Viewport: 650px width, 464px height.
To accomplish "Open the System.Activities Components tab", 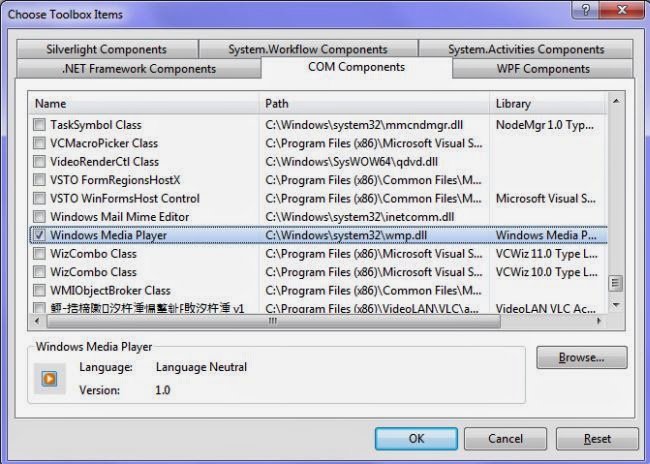I will tap(526, 49).
